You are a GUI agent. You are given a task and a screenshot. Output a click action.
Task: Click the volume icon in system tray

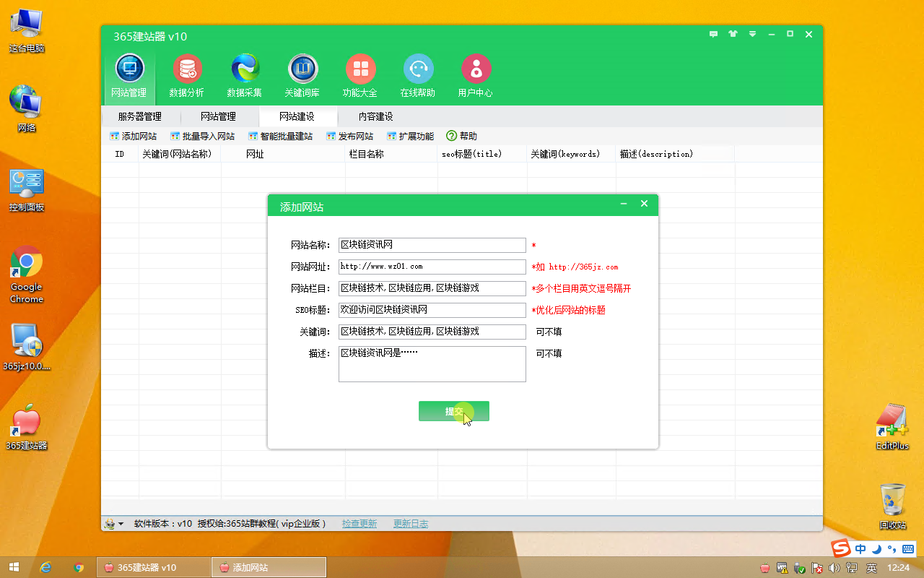[x=834, y=568]
